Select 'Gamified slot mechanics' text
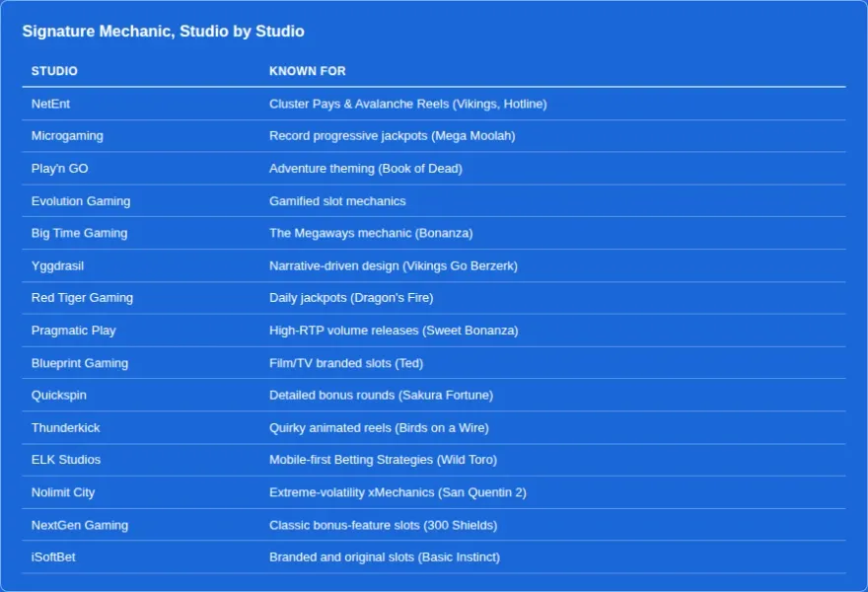 point(337,201)
